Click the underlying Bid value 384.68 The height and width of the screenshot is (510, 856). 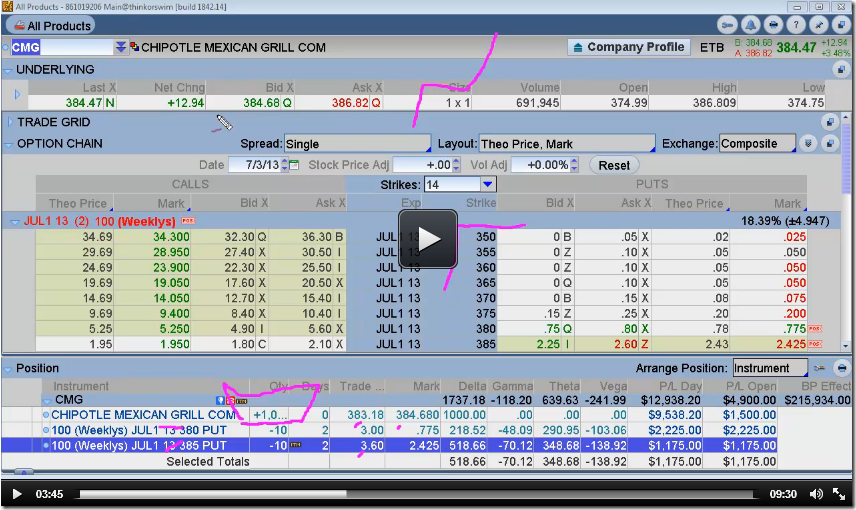point(260,103)
